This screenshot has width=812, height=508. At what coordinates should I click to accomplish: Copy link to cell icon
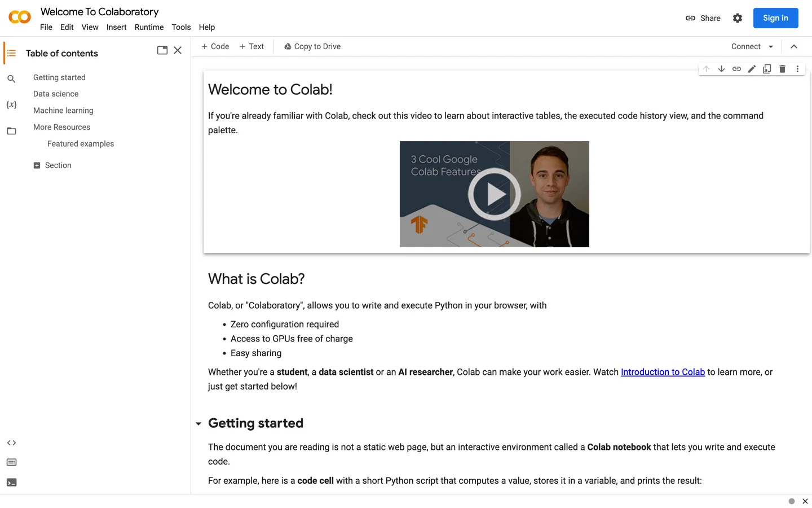pyautogui.click(x=736, y=69)
